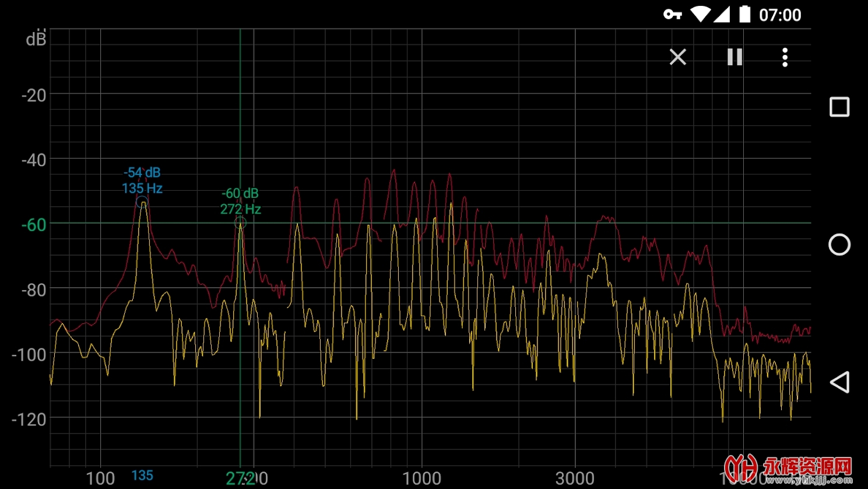Tap the Android recent apps square
The width and height of the screenshot is (868, 489).
(x=839, y=107)
